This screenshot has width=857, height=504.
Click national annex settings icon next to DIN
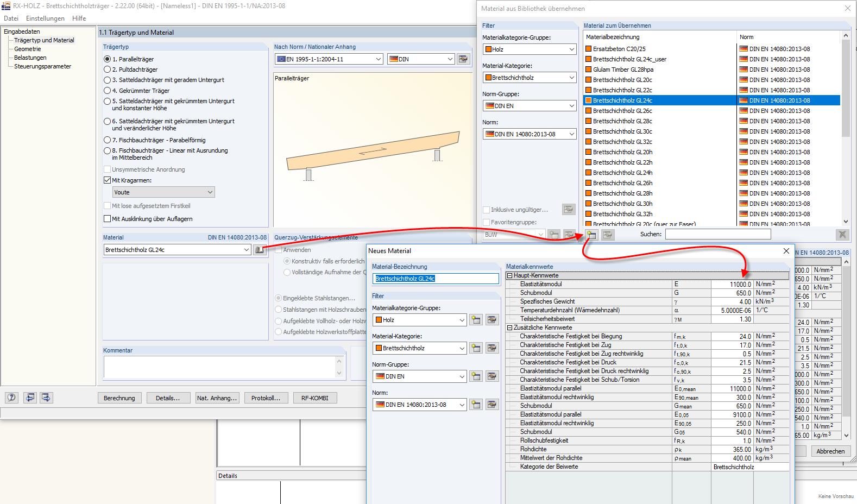point(463,59)
